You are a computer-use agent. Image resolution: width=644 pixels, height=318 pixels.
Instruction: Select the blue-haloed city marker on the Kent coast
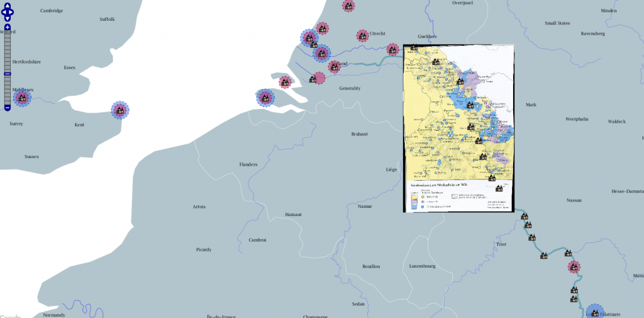pos(120,110)
